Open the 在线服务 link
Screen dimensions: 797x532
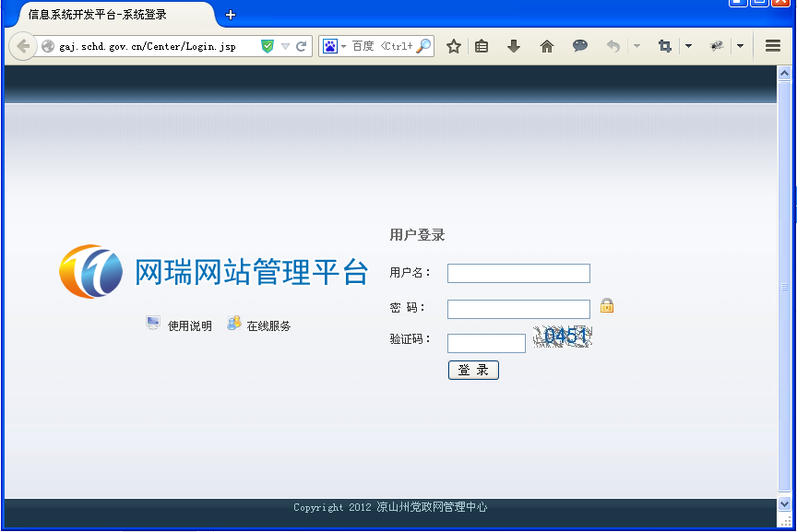click(x=268, y=326)
